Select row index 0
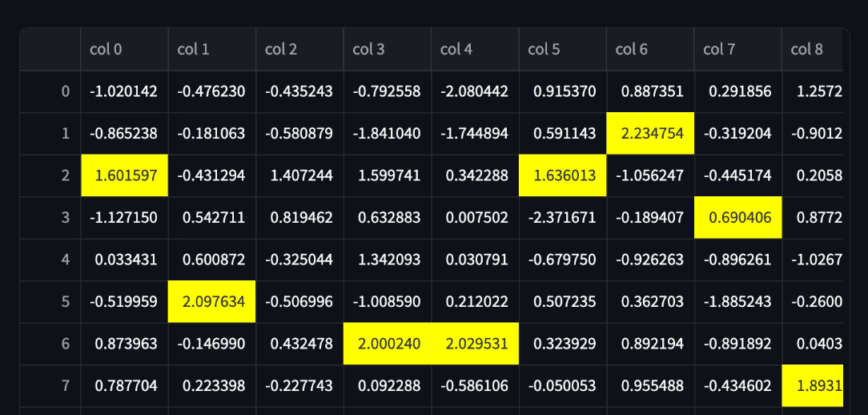The image size is (868, 415). coord(50,91)
